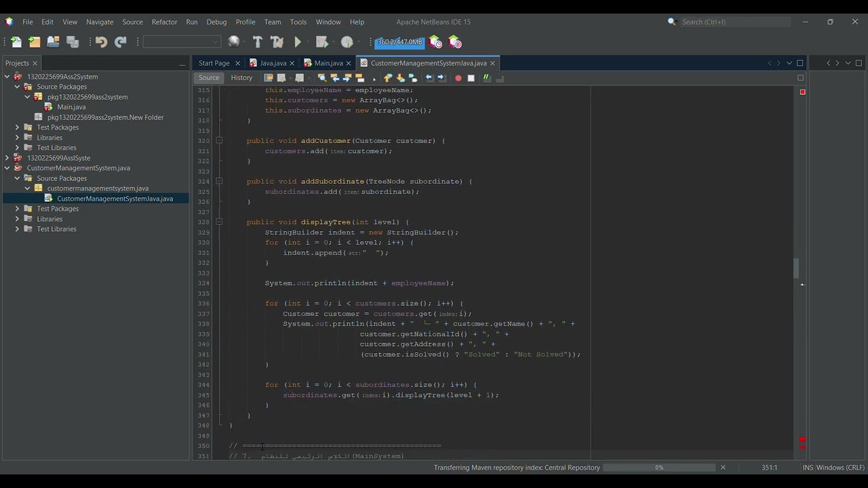Image resolution: width=868 pixels, height=488 pixels.
Task: Stop macro recording with square icon
Action: 471,78
